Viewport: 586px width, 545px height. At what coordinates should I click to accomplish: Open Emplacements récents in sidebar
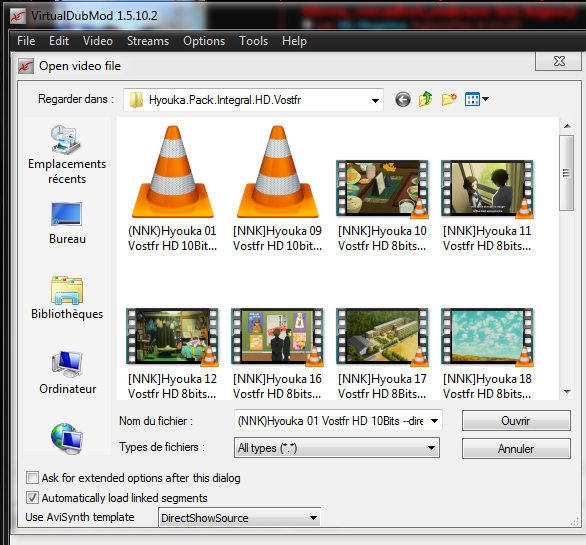point(67,155)
